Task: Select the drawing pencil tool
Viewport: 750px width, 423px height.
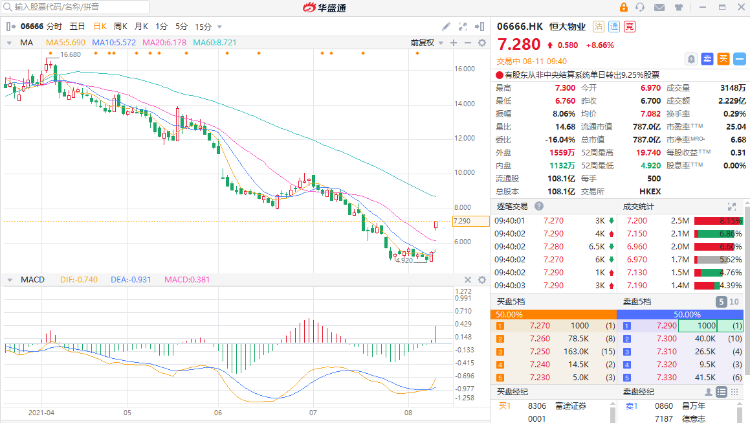Action: click(x=446, y=26)
